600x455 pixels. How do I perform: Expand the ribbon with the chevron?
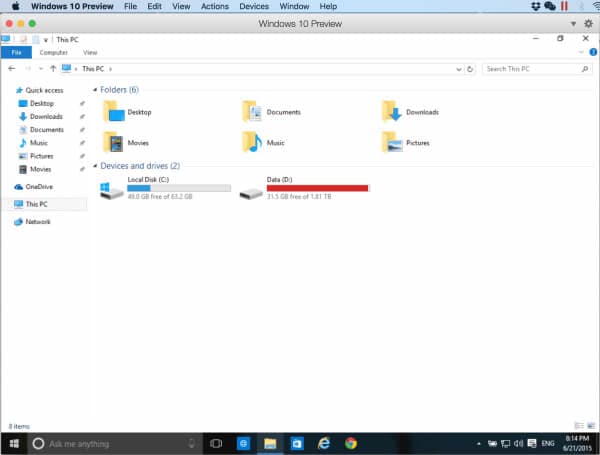(x=581, y=52)
